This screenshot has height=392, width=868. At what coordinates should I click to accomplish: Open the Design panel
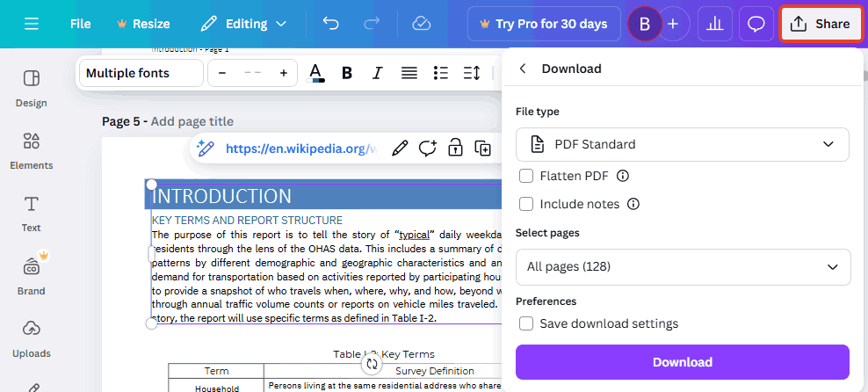pos(31,88)
